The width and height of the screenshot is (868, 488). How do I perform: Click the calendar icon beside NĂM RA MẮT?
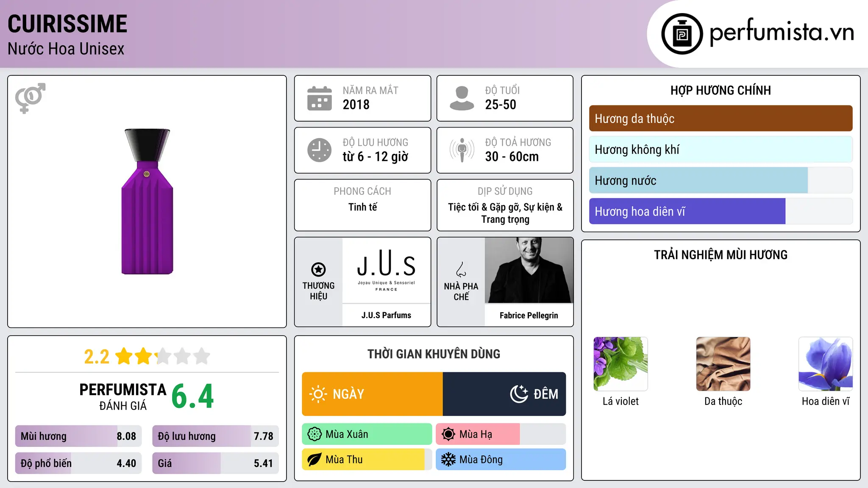[320, 98]
